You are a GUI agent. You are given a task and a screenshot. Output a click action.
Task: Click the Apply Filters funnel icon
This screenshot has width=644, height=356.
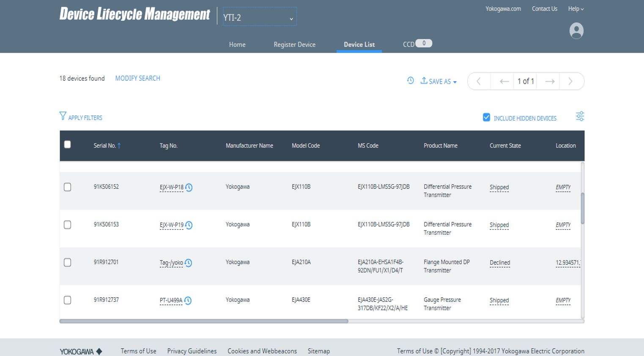63,116
